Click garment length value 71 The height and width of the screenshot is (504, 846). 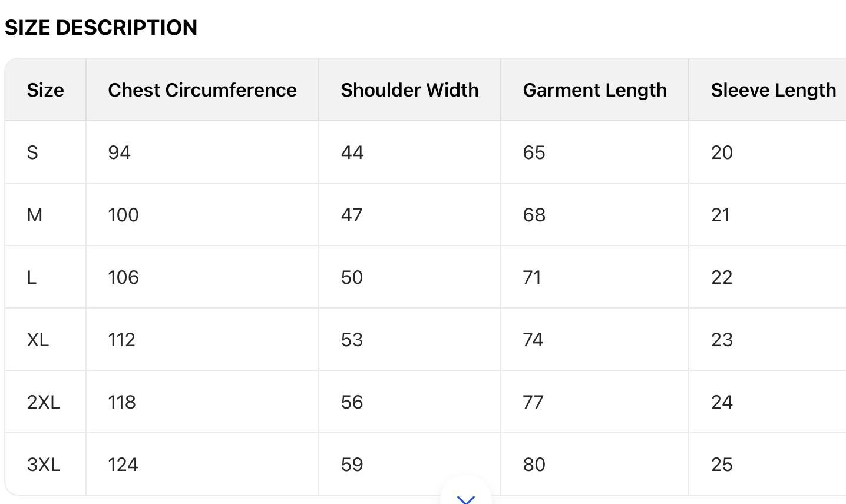pyautogui.click(x=532, y=277)
